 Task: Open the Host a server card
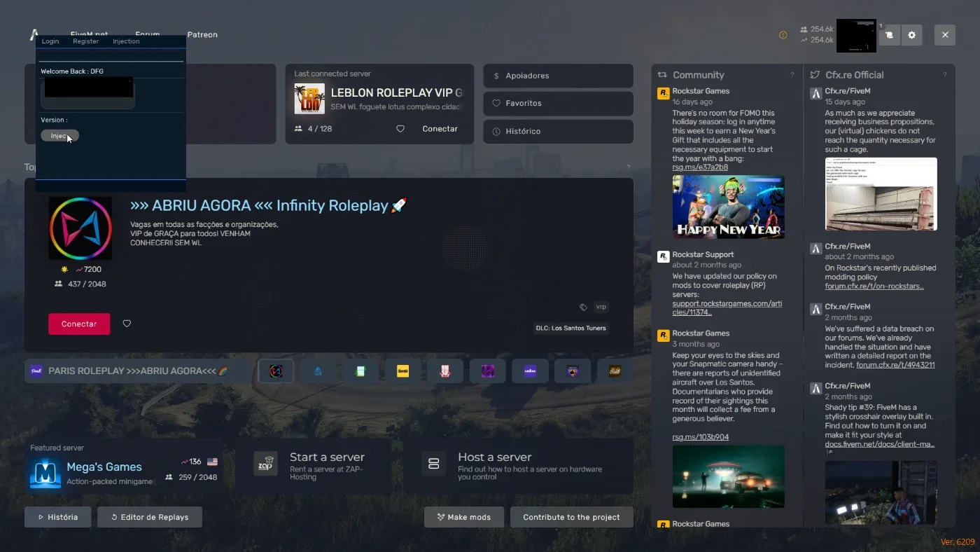(x=518, y=467)
